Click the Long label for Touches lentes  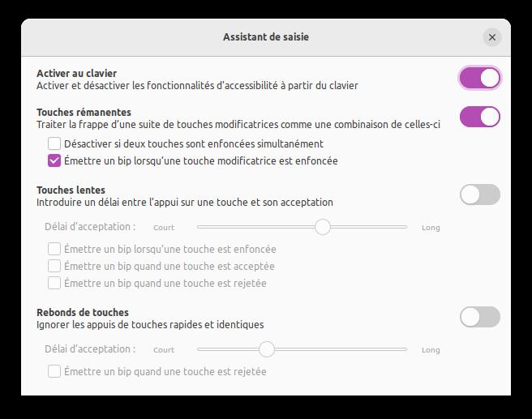431,228
